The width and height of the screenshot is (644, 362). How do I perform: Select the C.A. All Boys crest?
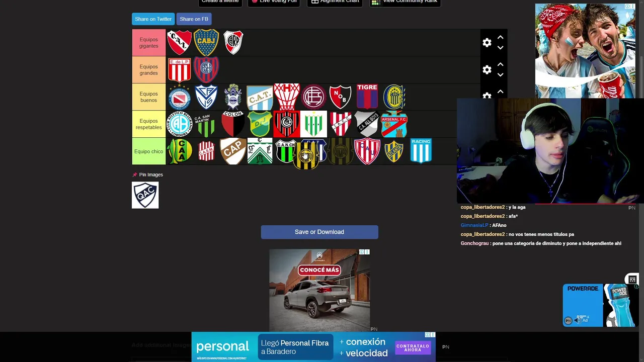(367, 124)
